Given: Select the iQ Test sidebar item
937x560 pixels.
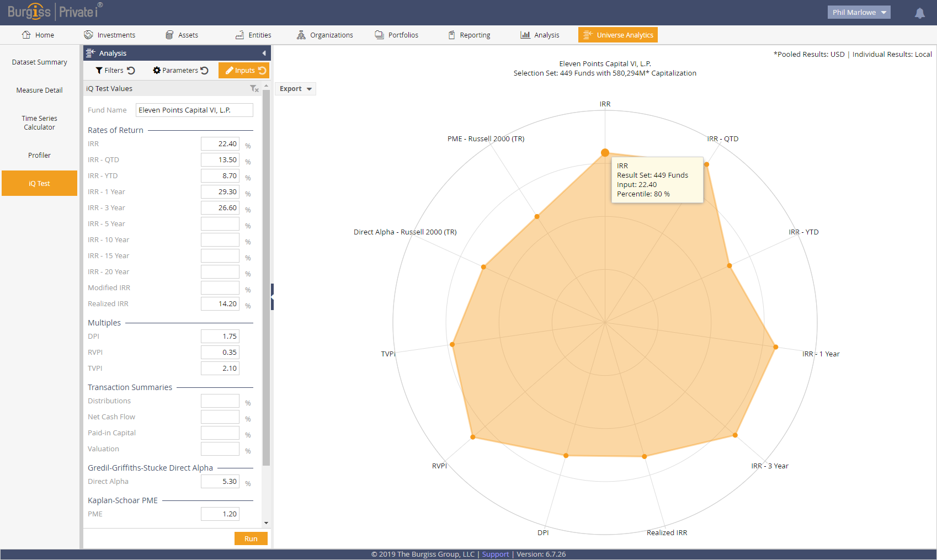Looking at the screenshot, I should [x=40, y=183].
